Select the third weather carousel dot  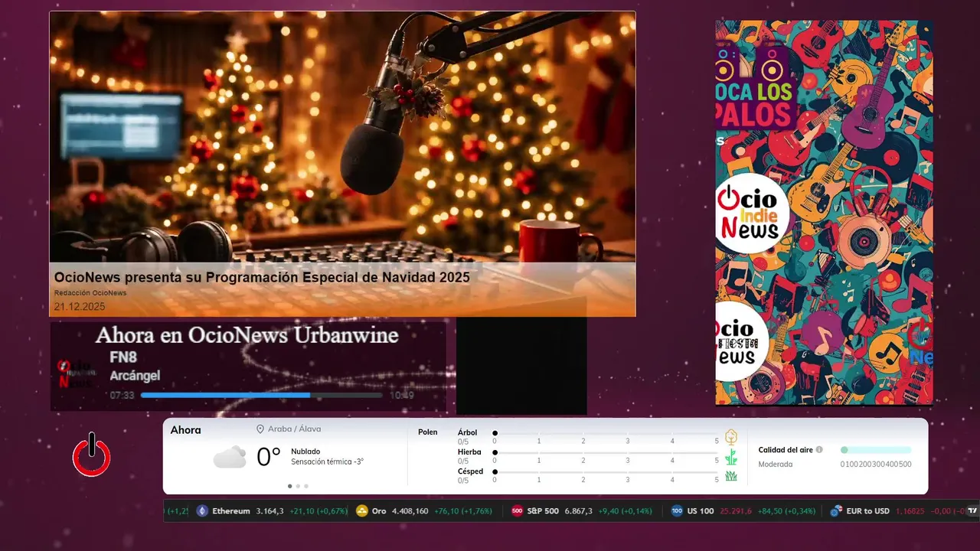306,486
